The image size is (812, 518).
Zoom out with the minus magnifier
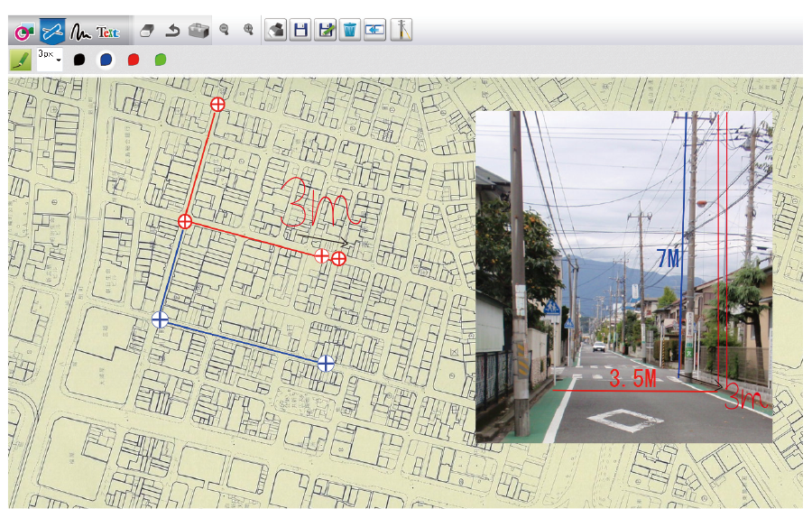225,30
